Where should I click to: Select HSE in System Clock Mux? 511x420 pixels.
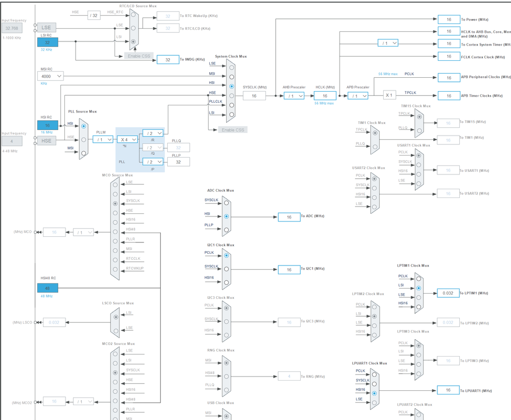[x=231, y=96]
